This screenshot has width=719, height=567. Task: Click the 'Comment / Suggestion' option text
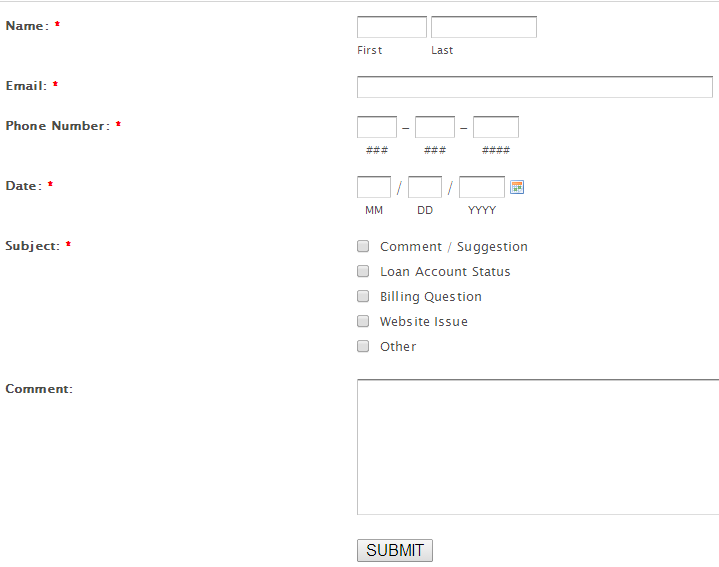[454, 247]
